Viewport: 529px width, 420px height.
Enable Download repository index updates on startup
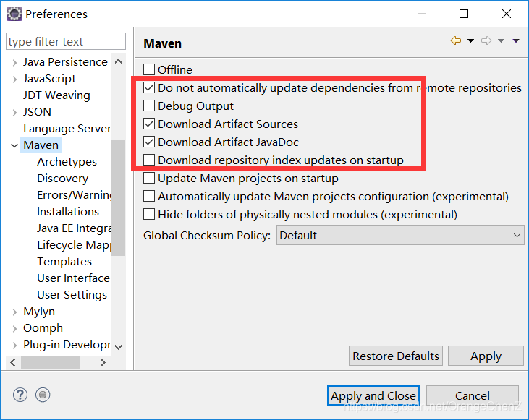149,160
